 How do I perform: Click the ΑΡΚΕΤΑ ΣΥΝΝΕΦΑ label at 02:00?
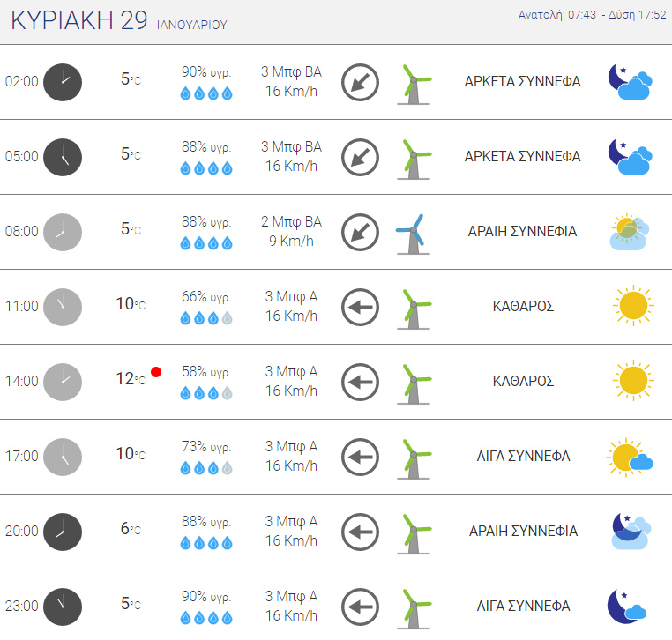(x=522, y=81)
